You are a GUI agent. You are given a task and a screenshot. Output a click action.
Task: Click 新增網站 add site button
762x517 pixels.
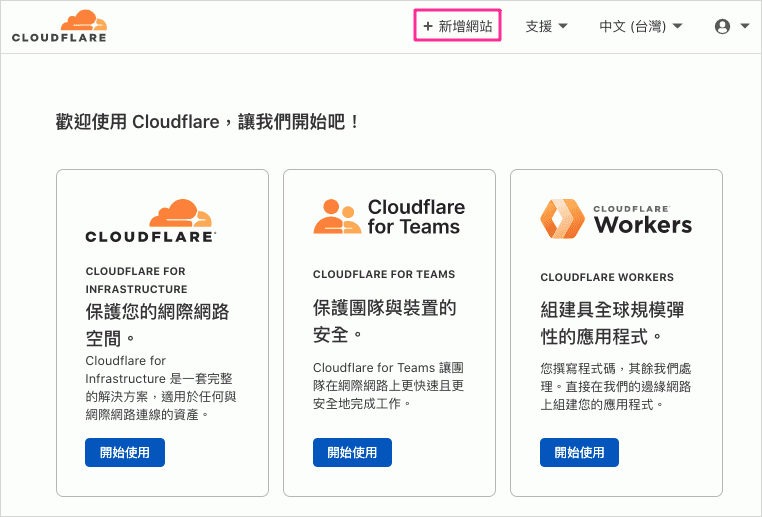pyautogui.click(x=457, y=26)
